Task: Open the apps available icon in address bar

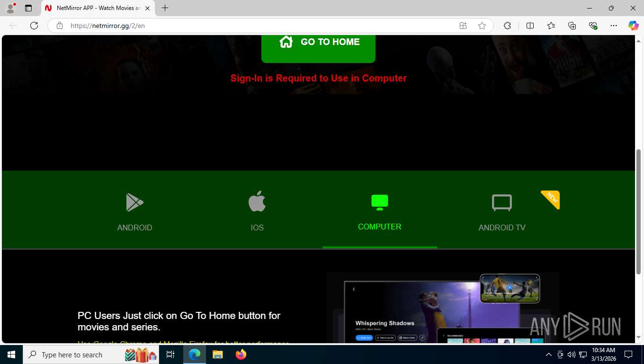Action: click(463, 26)
